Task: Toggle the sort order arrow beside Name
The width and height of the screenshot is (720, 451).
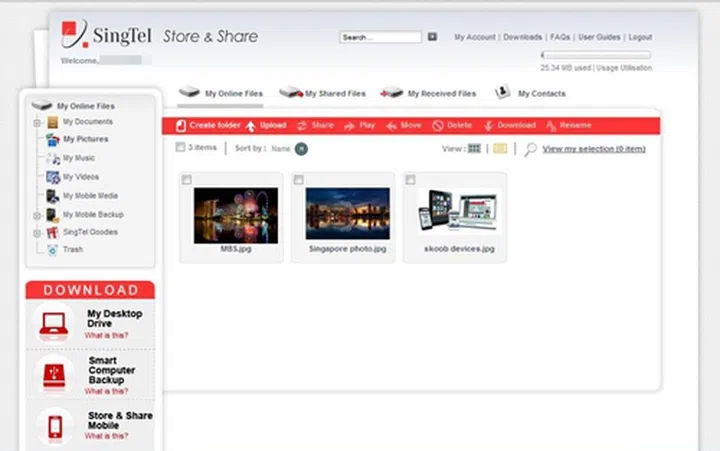Action: tap(302, 148)
